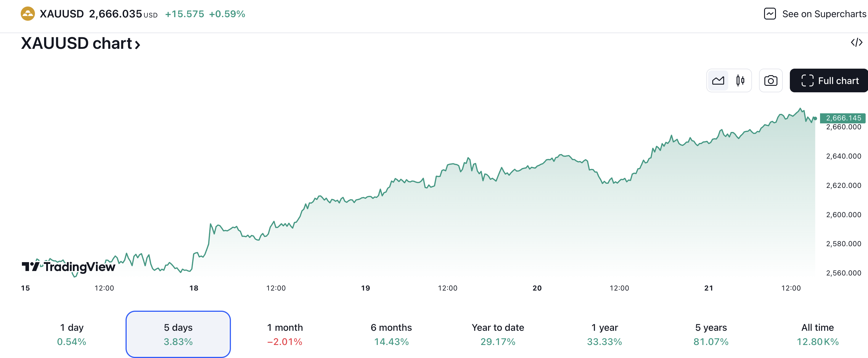Select the 1 day time range
The image size is (868, 358).
pos(71,334)
